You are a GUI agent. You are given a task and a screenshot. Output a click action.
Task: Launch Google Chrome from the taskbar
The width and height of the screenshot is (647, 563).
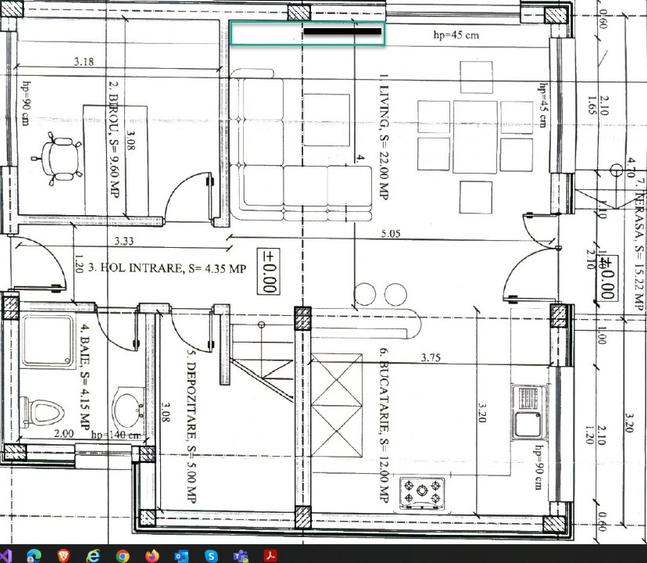point(123,555)
